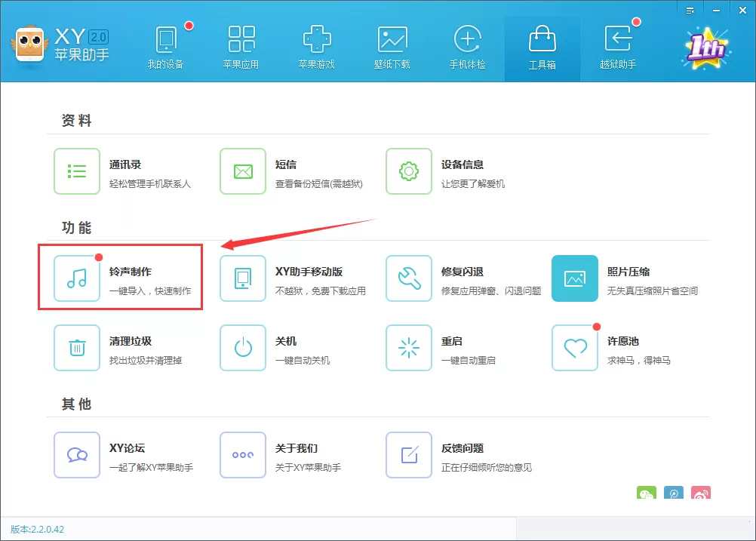The height and width of the screenshot is (541, 756).
Task: Click the 关于我们 title text
Action: coord(297,448)
